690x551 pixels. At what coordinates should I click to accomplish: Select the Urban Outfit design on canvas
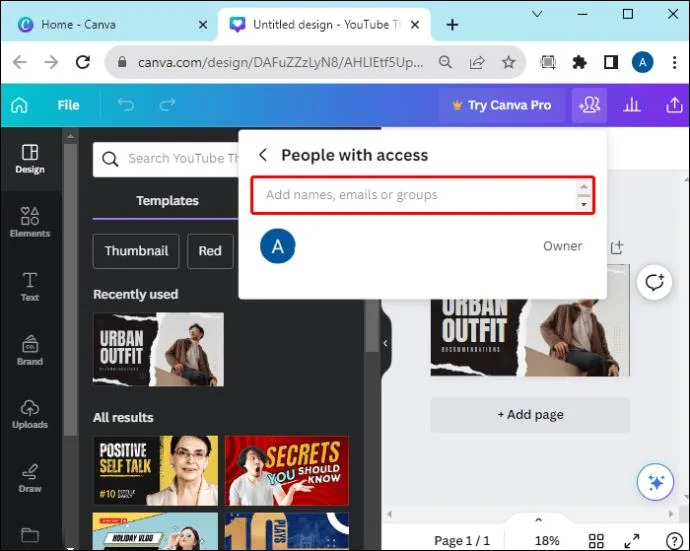coord(530,338)
